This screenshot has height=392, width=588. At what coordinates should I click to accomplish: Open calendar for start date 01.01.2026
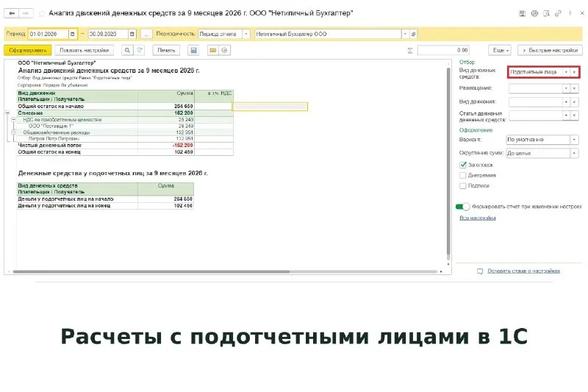click(x=73, y=34)
